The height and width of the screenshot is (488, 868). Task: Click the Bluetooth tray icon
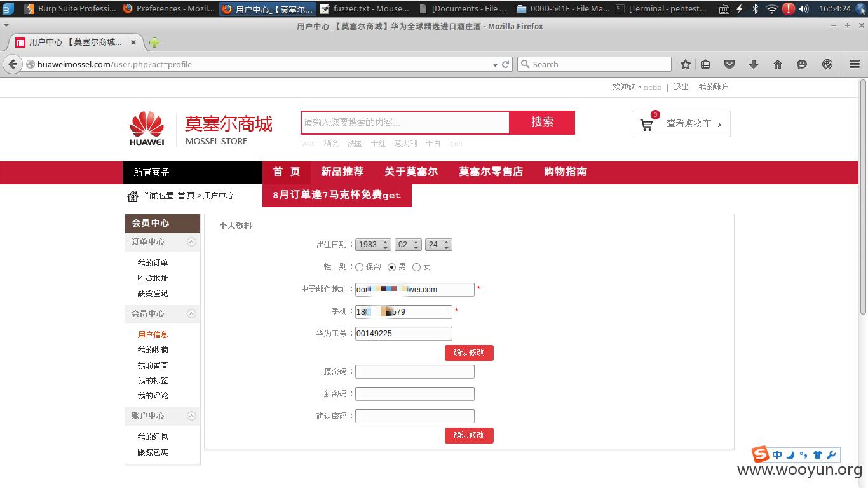[756, 9]
